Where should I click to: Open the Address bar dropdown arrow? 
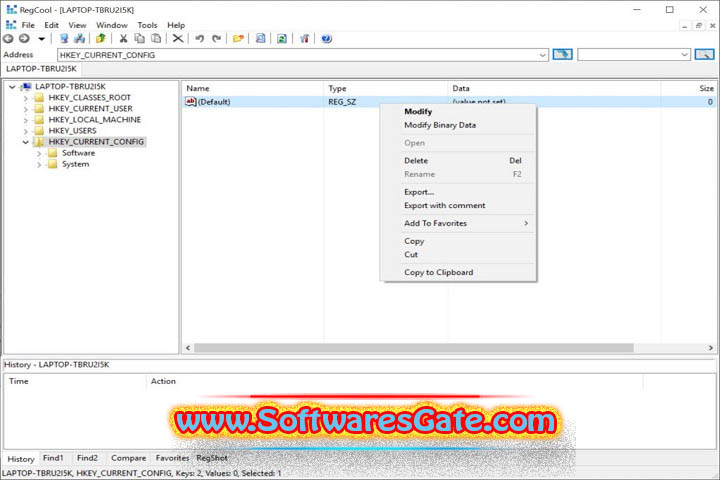coord(543,55)
